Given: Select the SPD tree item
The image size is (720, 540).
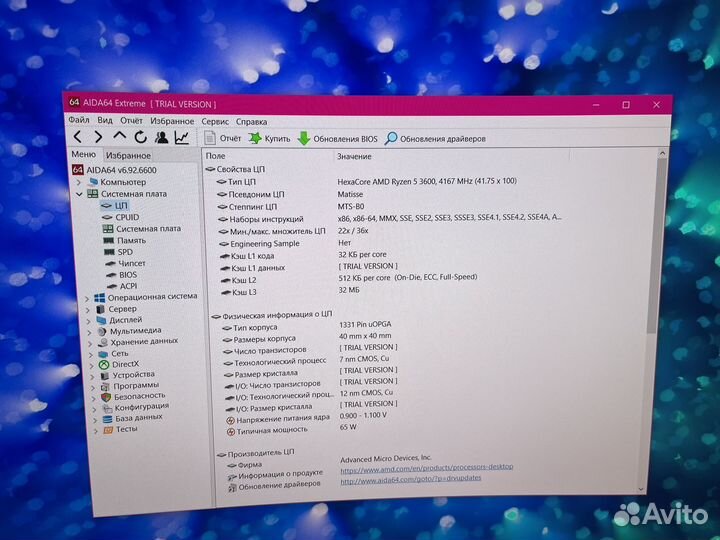Looking at the screenshot, I should [x=118, y=252].
